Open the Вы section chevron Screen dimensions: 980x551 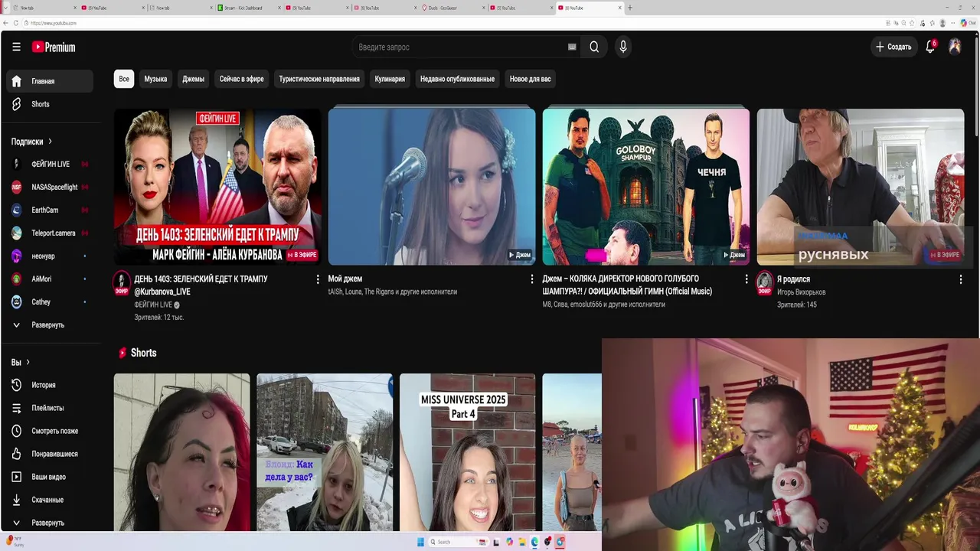[28, 362]
